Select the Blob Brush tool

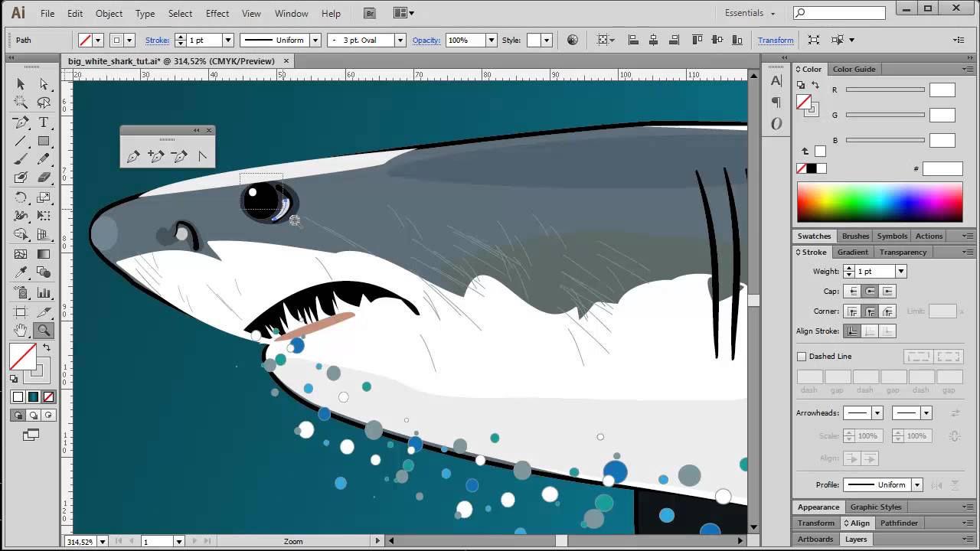tap(21, 178)
